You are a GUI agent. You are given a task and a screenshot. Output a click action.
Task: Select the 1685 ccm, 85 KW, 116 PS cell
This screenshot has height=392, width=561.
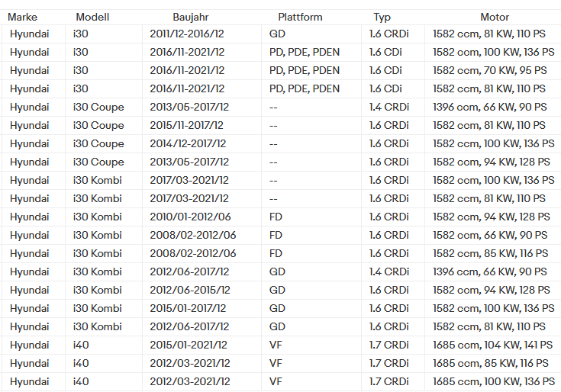[x=491, y=364]
